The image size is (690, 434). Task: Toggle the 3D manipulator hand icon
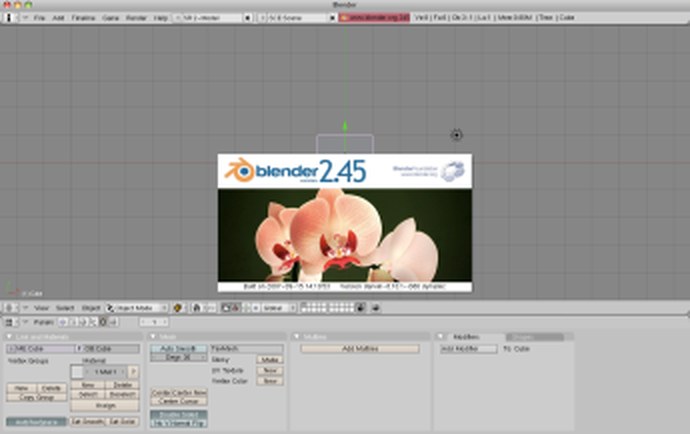pos(225,308)
